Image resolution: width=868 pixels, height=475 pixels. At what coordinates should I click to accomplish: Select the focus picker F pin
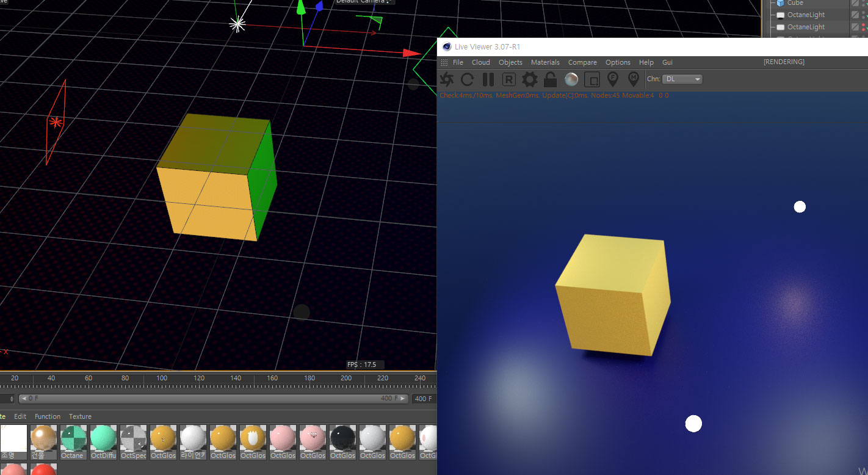613,79
